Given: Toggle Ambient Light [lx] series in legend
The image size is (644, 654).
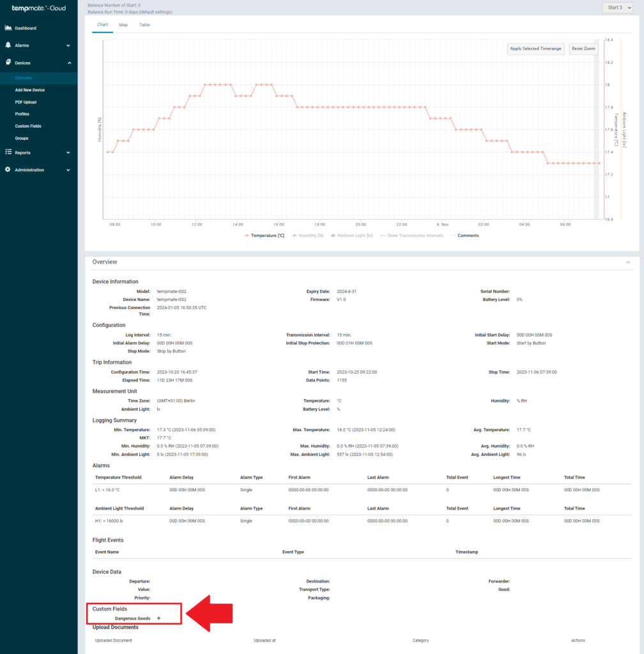Looking at the screenshot, I should (351, 236).
